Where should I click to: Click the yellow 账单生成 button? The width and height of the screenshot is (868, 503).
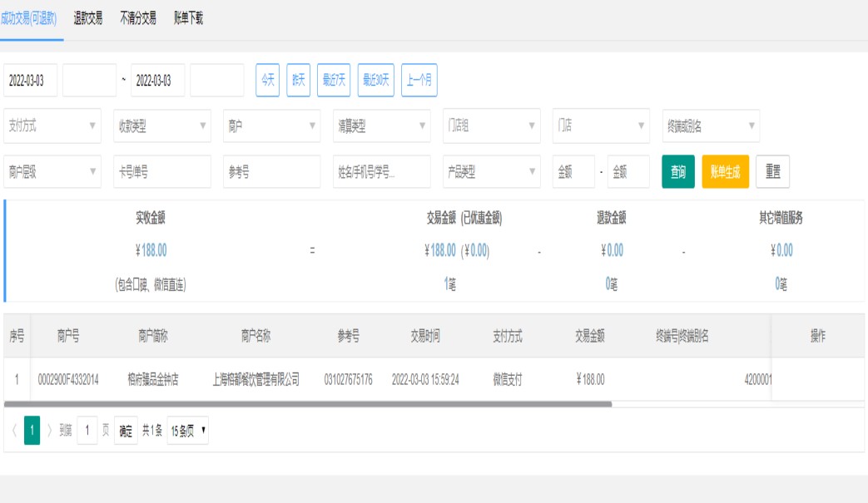pyautogui.click(x=725, y=172)
